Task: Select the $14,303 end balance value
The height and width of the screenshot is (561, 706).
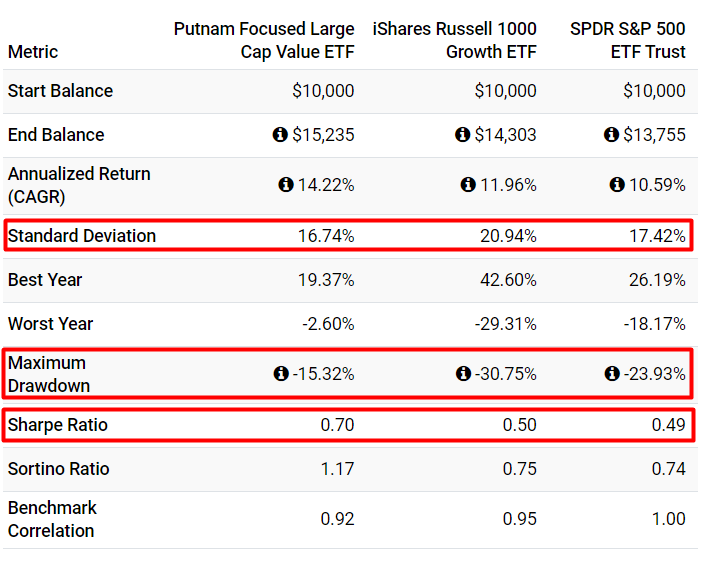Action: (x=506, y=135)
